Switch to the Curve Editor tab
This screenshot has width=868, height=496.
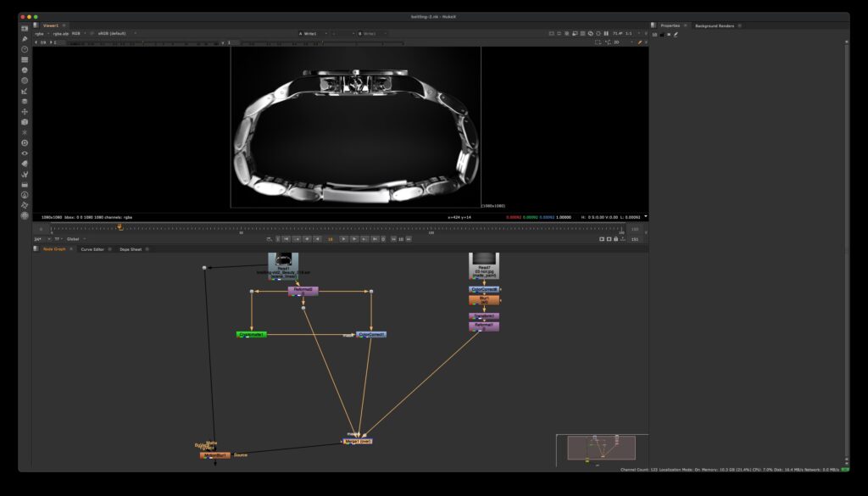point(92,249)
